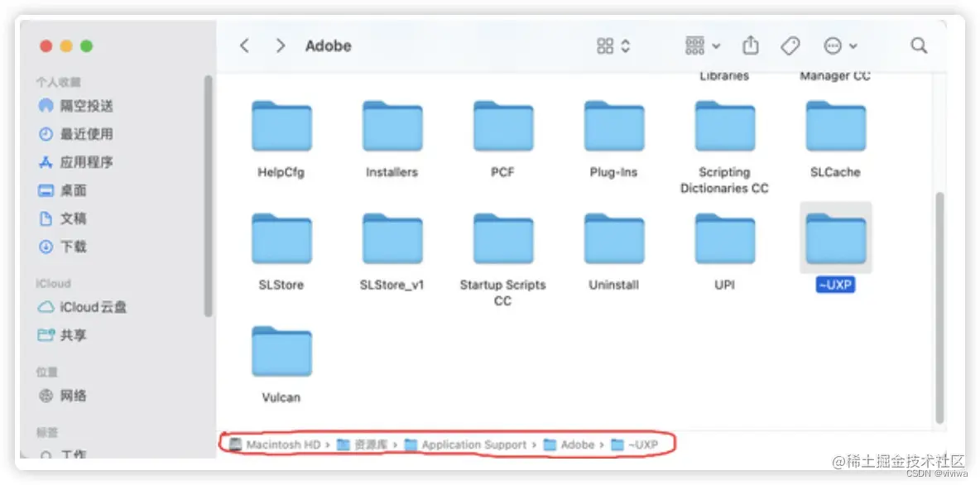Open 下载 (Downloads) in sidebar
Image resolution: width=980 pixels, height=485 pixels.
point(63,247)
